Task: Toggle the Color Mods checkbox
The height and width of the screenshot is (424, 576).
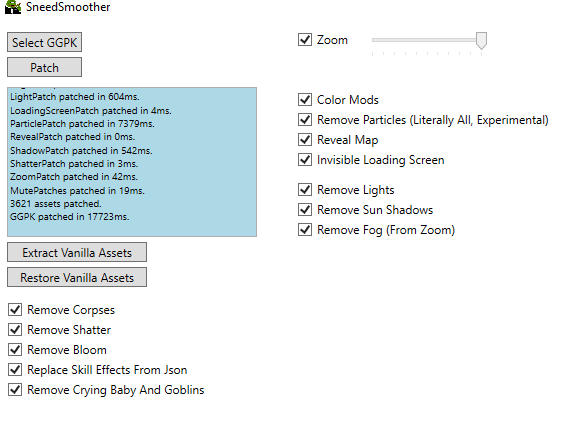Action: [305, 100]
